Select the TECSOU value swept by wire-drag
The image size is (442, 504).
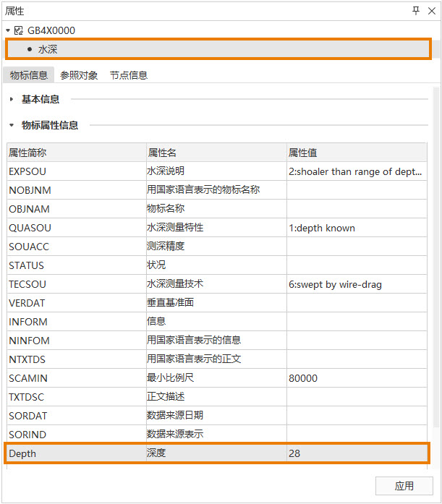click(356, 284)
